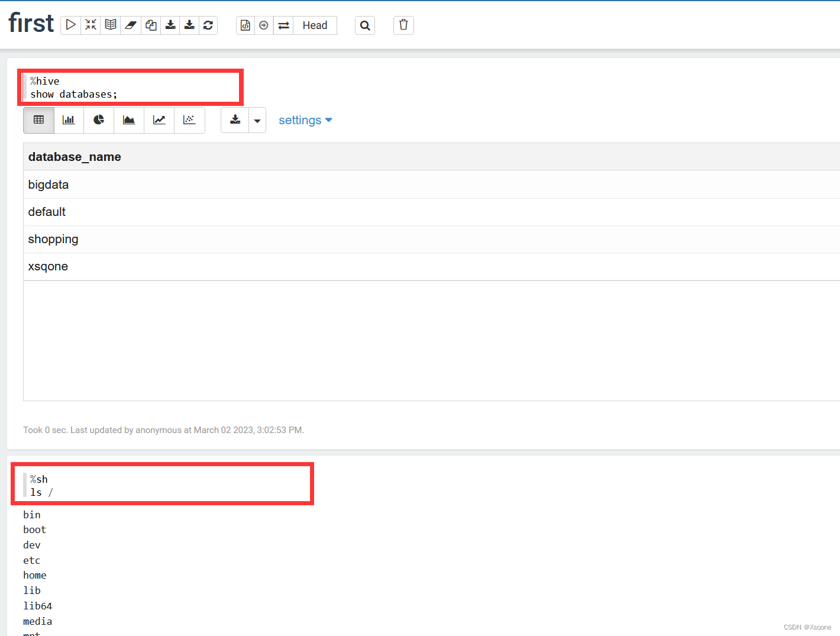
Task: Switch to bar chart view
Action: coord(69,120)
